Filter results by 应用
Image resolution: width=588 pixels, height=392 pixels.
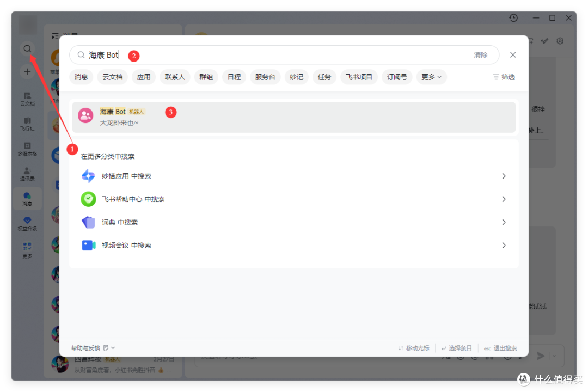[144, 77]
